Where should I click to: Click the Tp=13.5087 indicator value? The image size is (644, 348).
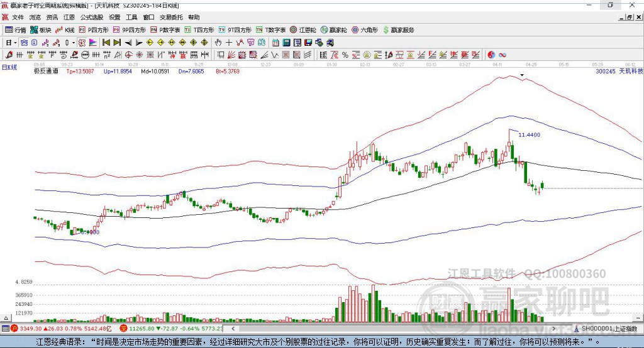(x=80, y=72)
